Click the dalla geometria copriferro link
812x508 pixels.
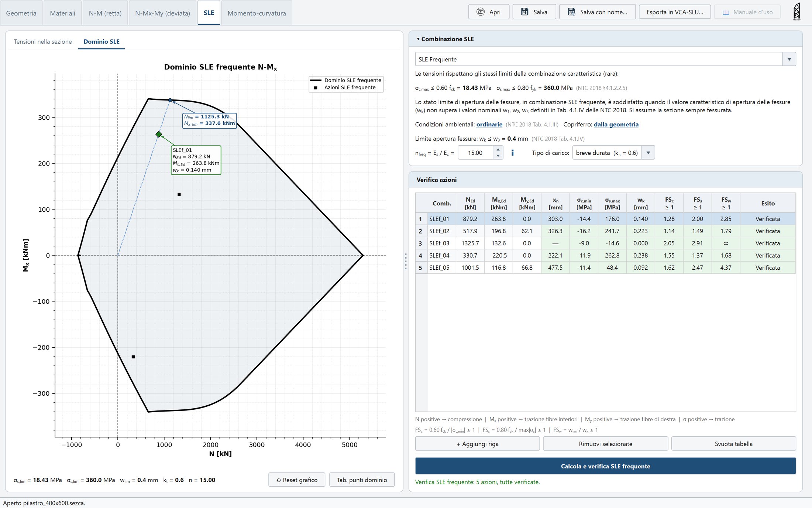pyautogui.click(x=616, y=124)
